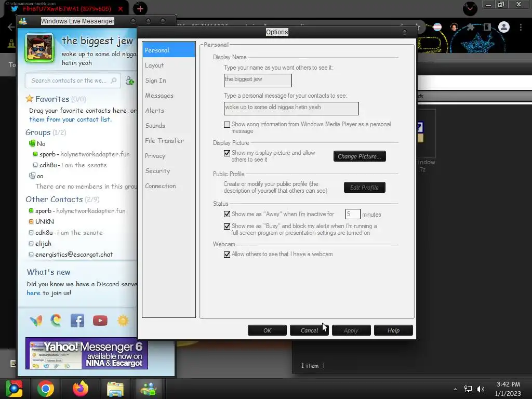Click the "oo" group icon

pos(32,176)
